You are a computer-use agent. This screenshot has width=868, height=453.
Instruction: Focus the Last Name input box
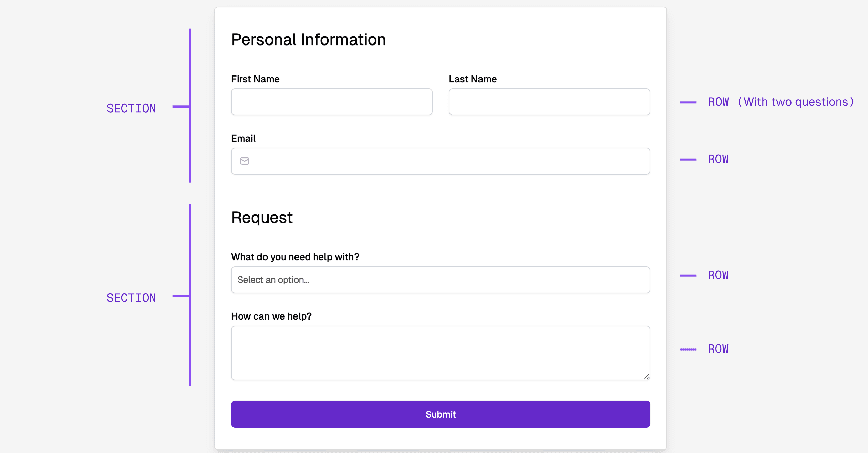click(x=549, y=102)
